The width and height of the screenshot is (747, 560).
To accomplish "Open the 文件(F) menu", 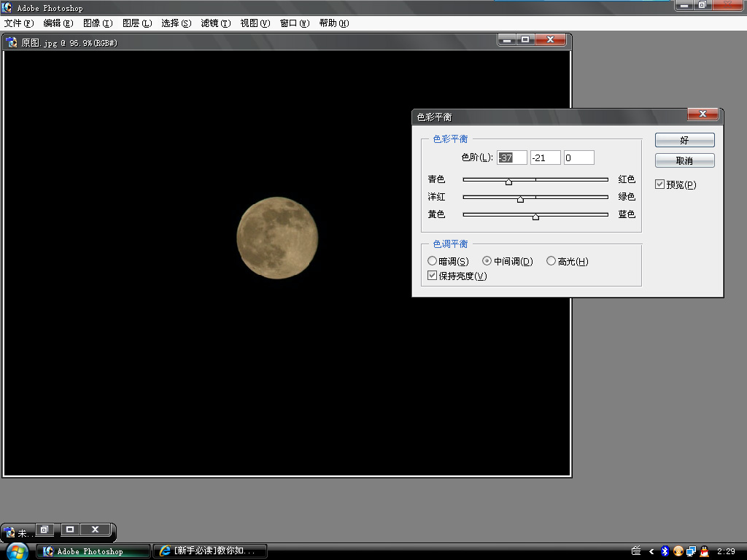I will click(19, 23).
